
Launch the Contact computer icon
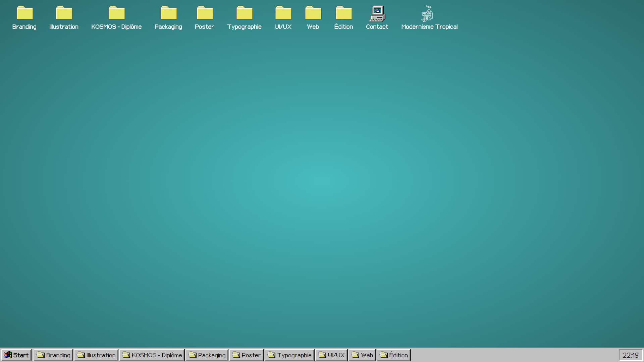(x=377, y=14)
